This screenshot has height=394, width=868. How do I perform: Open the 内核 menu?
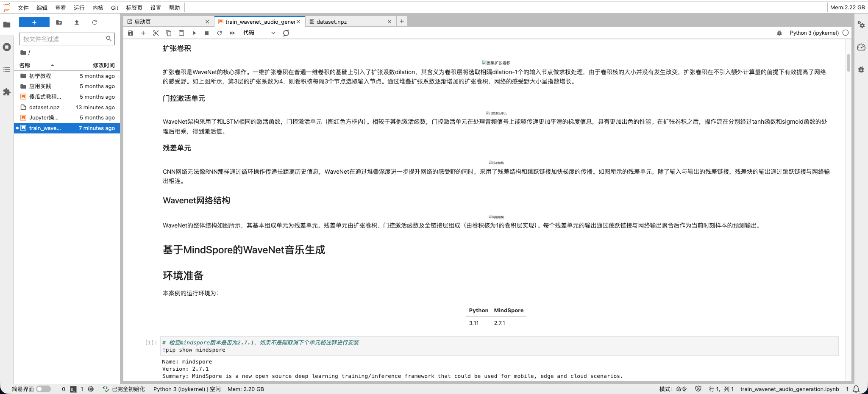[98, 8]
